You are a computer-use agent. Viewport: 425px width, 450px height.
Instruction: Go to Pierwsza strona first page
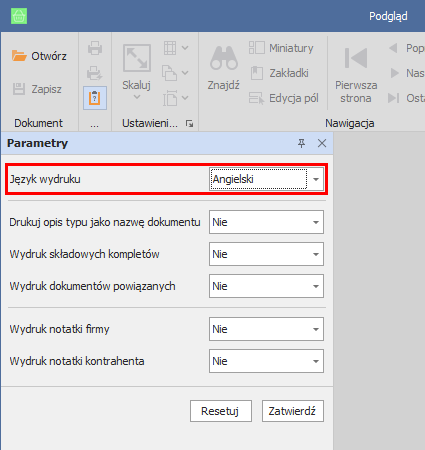[356, 75]
